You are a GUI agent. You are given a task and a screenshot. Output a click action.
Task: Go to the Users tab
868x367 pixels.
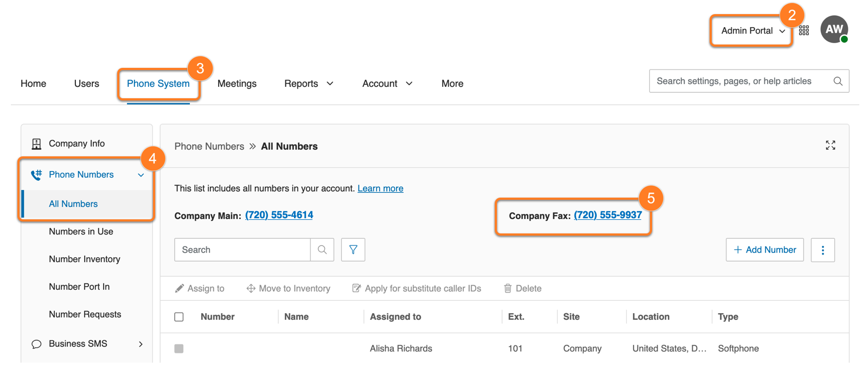pyautogui.click(x=86, y=84)
